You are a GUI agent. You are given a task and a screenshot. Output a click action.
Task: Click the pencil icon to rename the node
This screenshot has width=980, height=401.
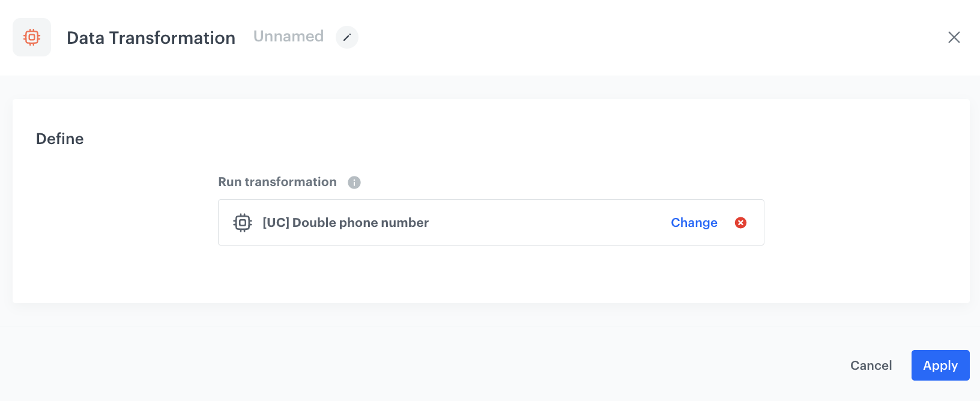pyautogui.click(x=346, y=37)
